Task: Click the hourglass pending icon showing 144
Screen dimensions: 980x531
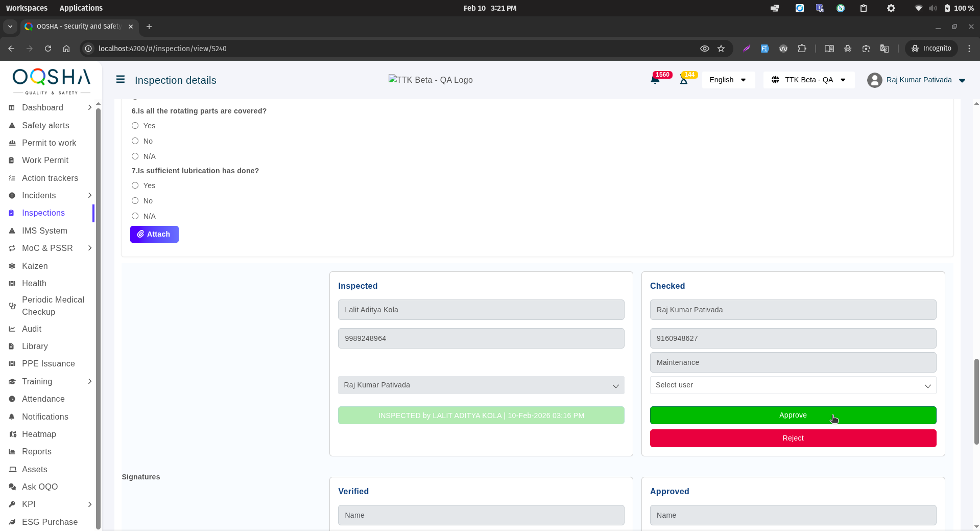Action: tap(684, 80)
